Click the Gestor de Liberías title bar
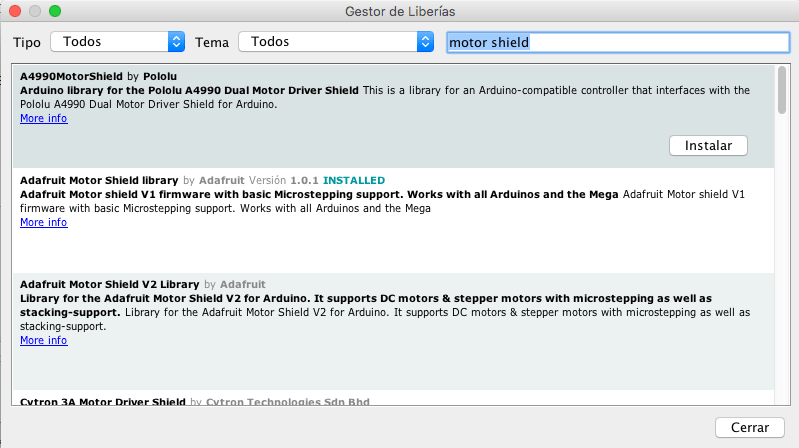The image size is (799, 448). [x=400, y=11]
